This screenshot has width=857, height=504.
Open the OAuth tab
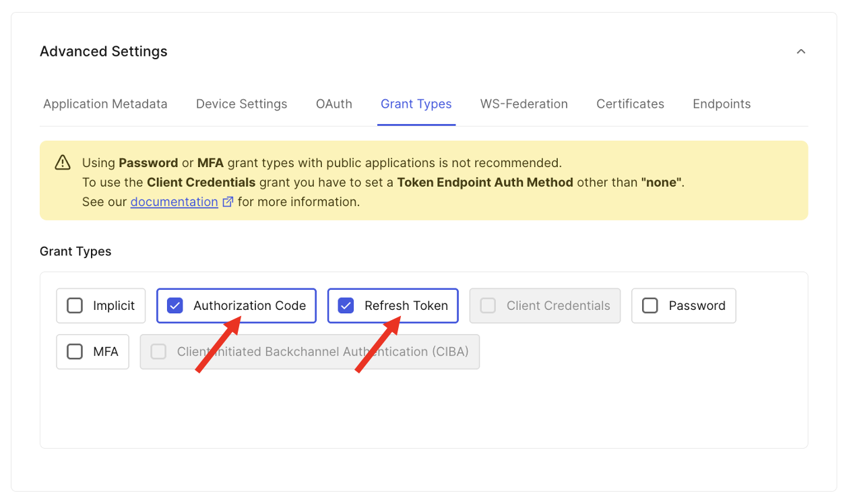334,104
